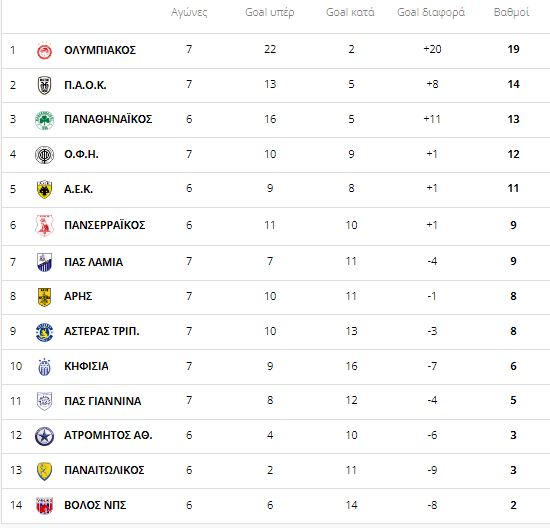The width and height of the screenshot is (550, 528).
Task: Click the Π.Α.Ο.Κ. team logo
Action: [45, 85]
